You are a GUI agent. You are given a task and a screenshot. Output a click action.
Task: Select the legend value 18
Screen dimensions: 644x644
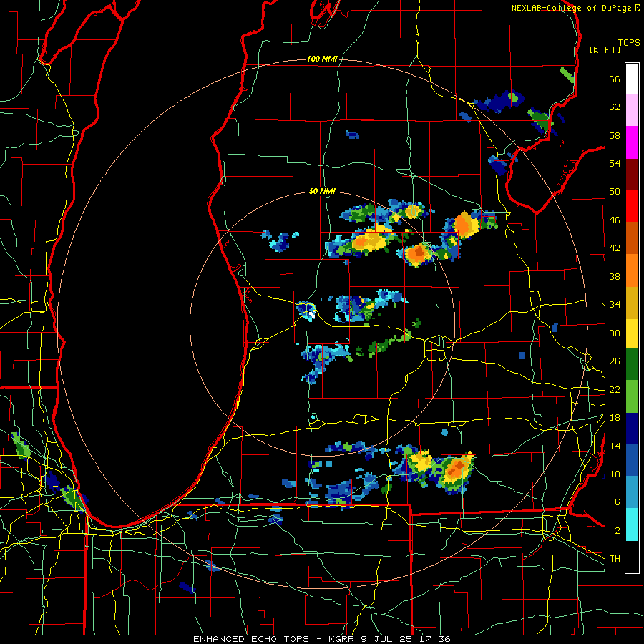[615, 418]
